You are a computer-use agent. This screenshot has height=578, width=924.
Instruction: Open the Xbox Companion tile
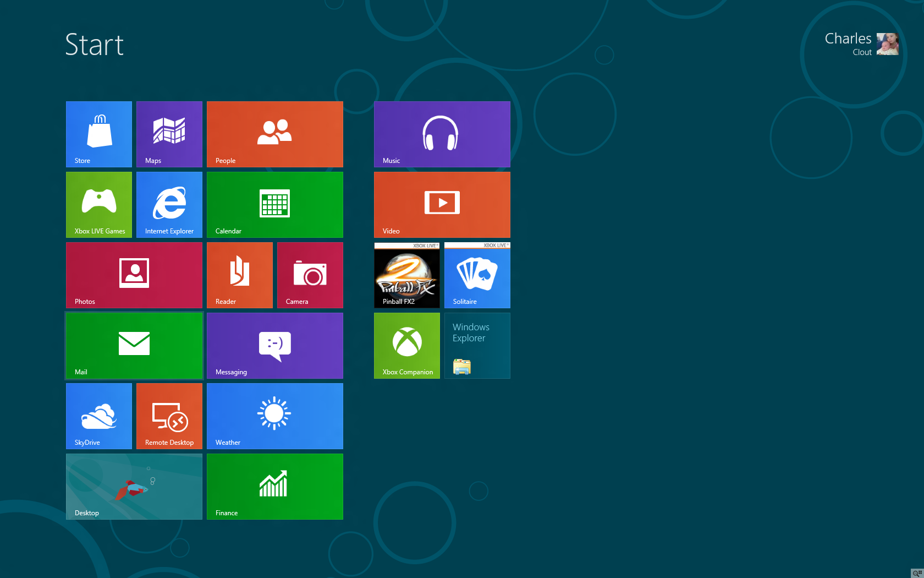pos(407,346)
